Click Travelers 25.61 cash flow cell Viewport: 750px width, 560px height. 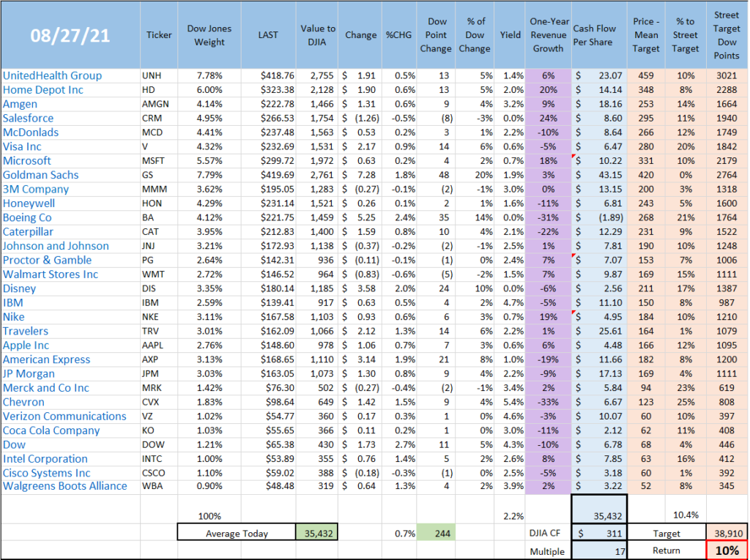click(599, 331)
